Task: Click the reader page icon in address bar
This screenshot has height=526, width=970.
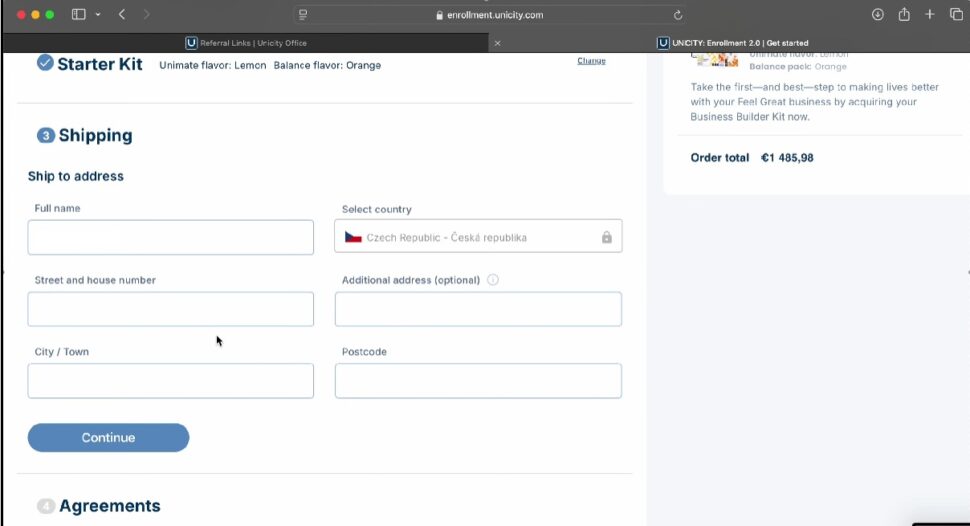Action: [x=303, y=15]
